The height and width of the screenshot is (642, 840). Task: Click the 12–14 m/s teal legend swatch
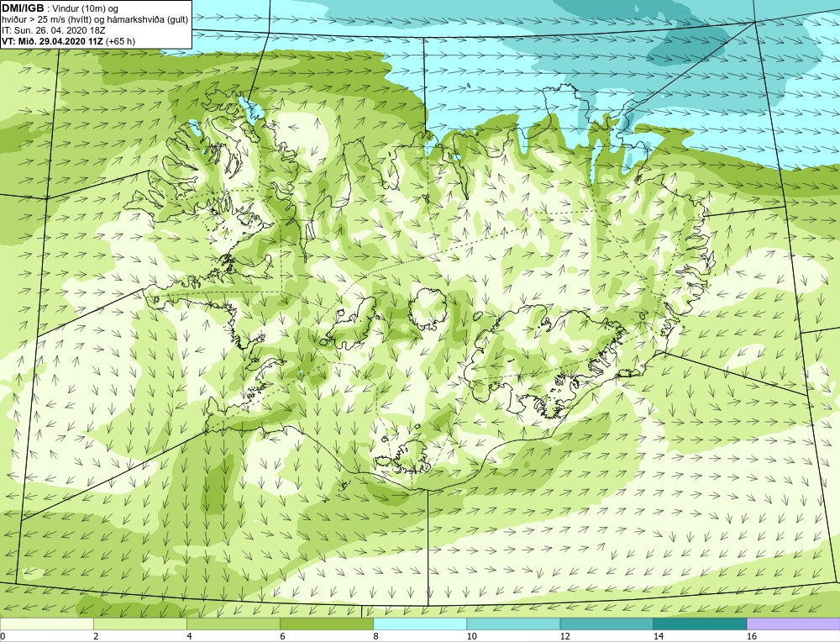[606, 624]
